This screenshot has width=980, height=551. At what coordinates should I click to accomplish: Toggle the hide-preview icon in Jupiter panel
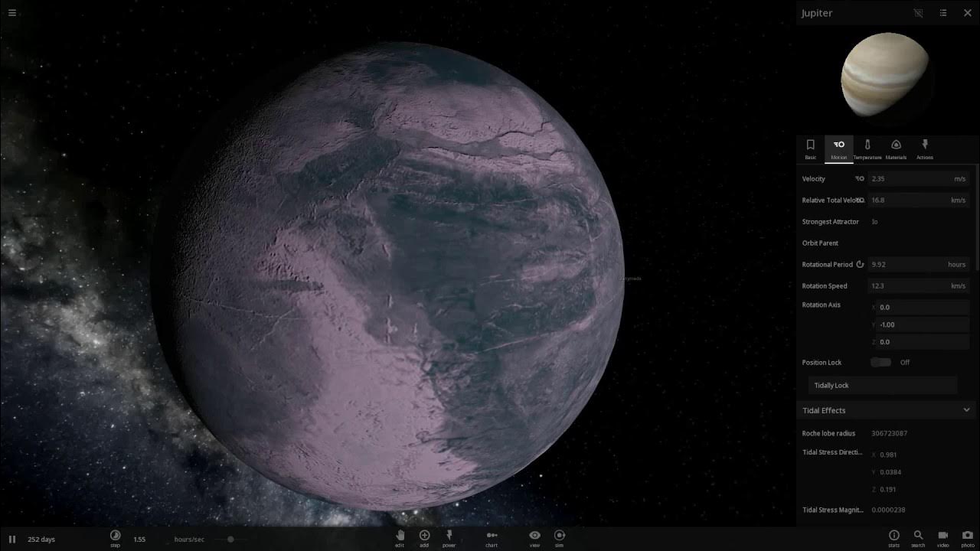point(919,13)
